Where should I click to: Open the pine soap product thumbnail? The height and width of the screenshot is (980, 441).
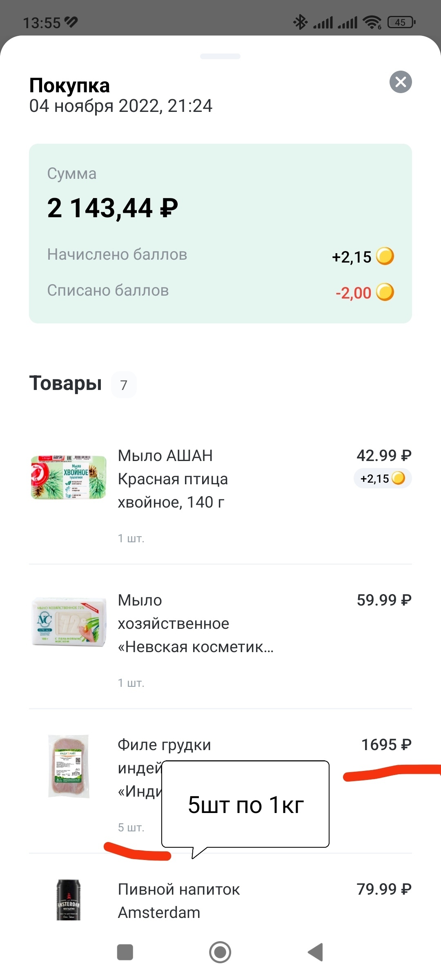pos(69,478)
